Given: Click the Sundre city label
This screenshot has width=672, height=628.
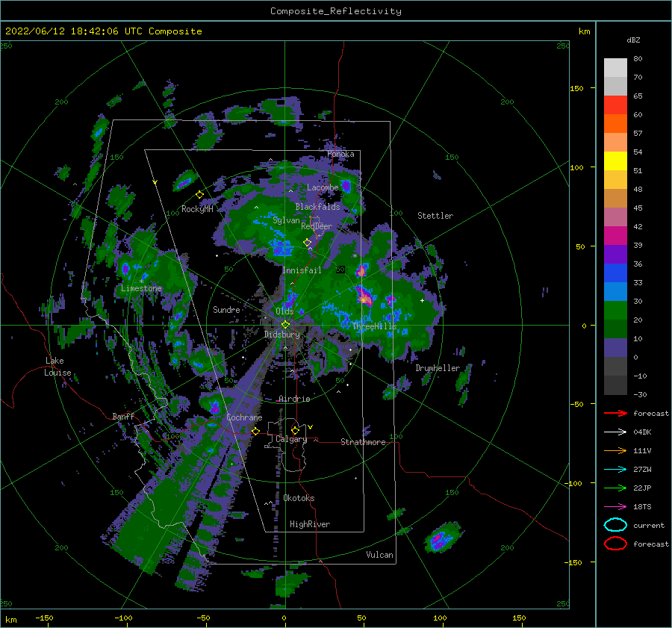Looking at the screenshot, I should pos(226,309).
